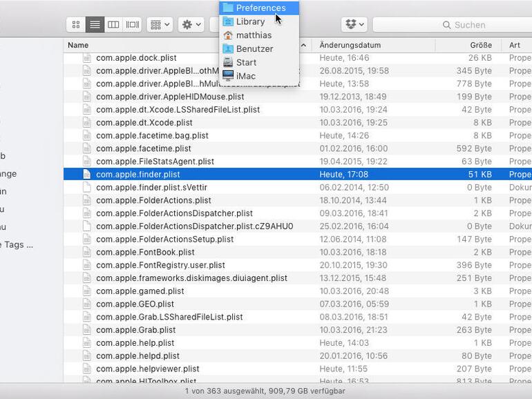Click the date 19.12.2013, 18:49

353,97
